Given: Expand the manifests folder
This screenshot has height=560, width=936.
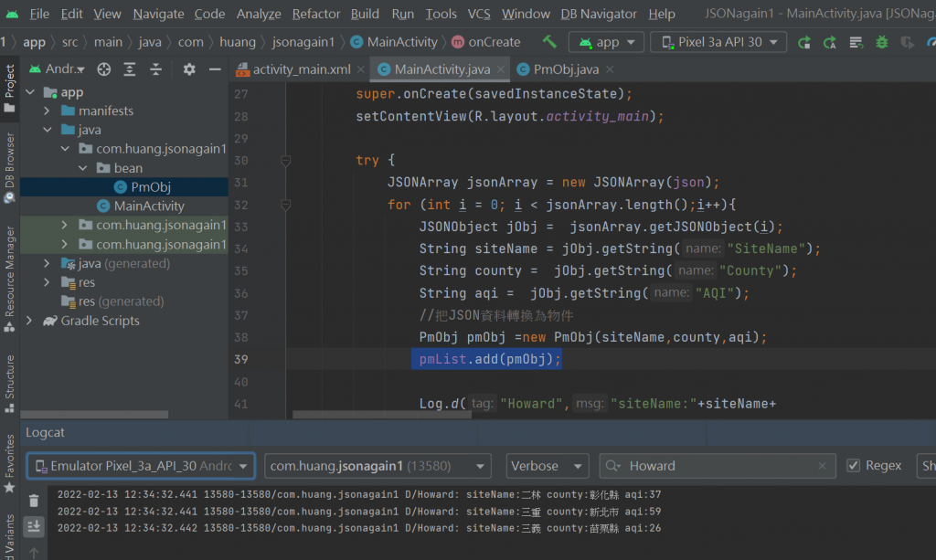Looking at the screenshot, I should point(47,111).
